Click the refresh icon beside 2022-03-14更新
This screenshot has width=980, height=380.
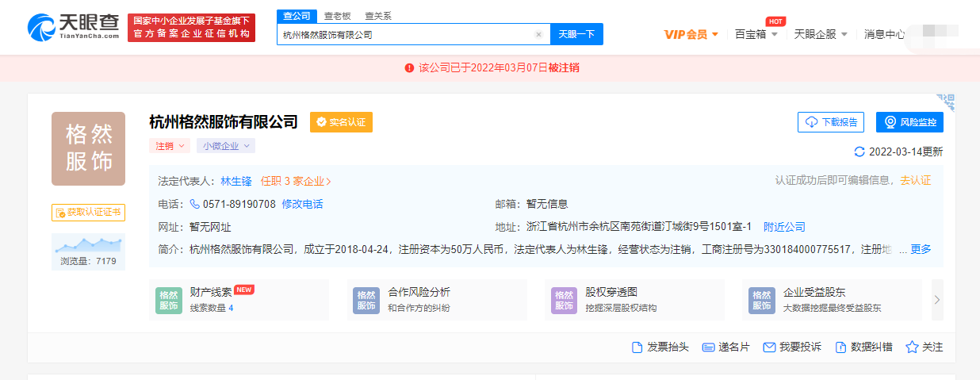pyautogui.click(x=859, y=152)
